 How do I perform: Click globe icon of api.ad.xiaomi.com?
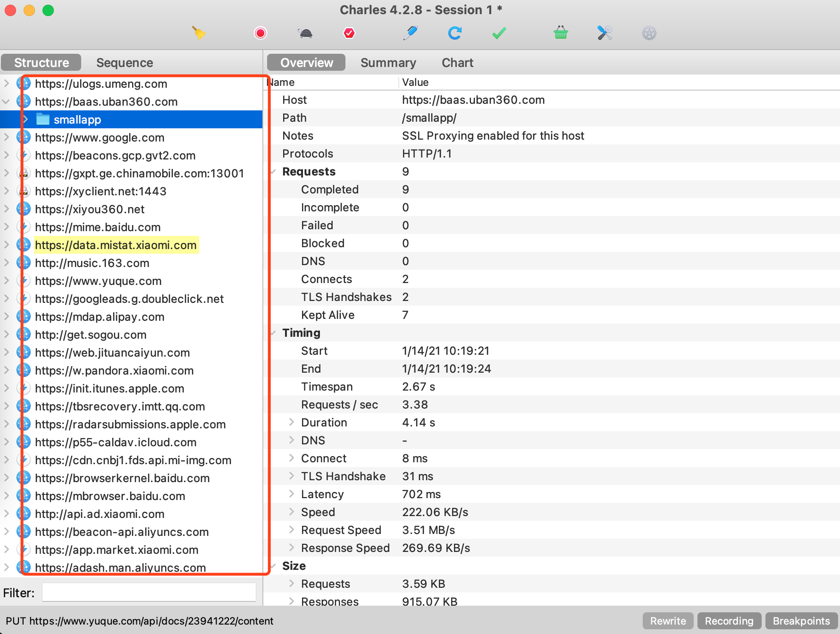(24, 514)
